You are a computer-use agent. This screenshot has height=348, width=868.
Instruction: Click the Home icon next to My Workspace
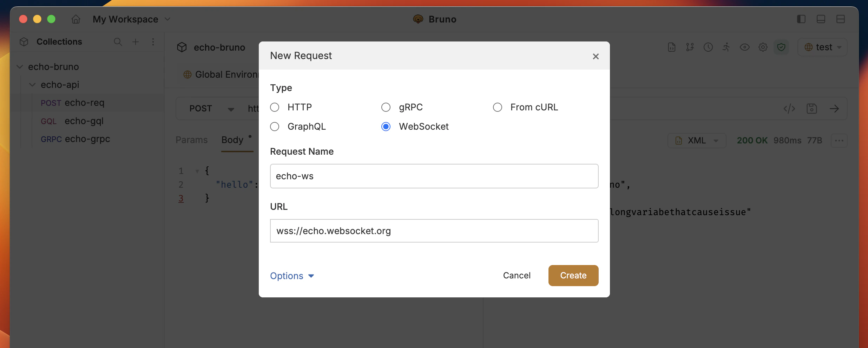point(75,19)
